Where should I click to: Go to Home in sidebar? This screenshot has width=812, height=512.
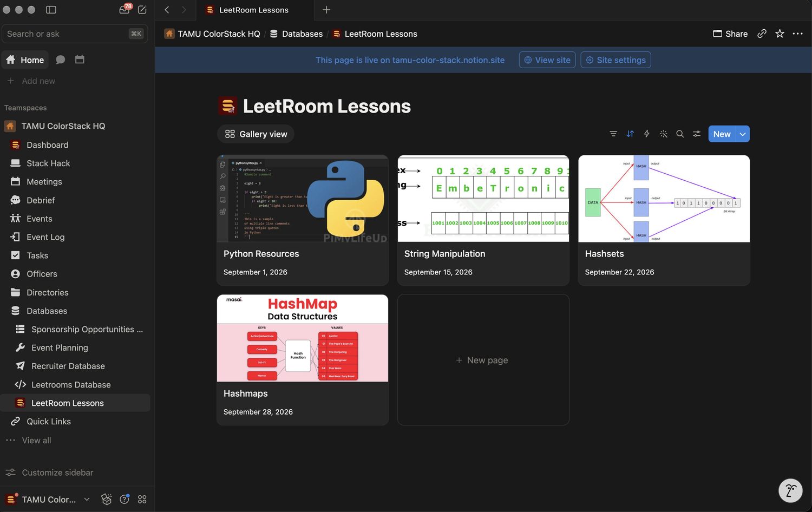tap(25, 60)
